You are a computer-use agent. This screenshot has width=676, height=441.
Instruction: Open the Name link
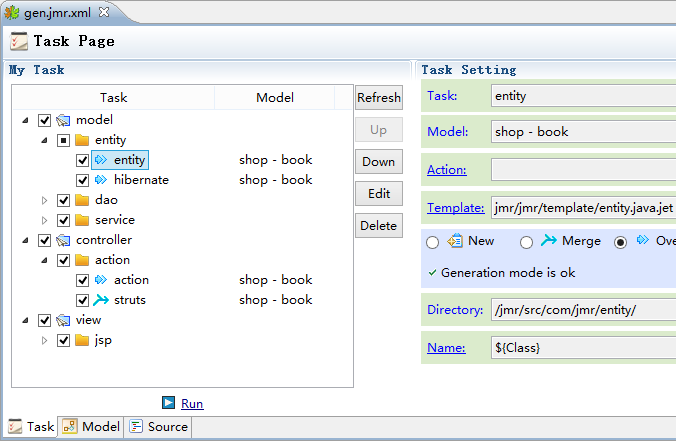pyautogui.click(x=446, y=347)
